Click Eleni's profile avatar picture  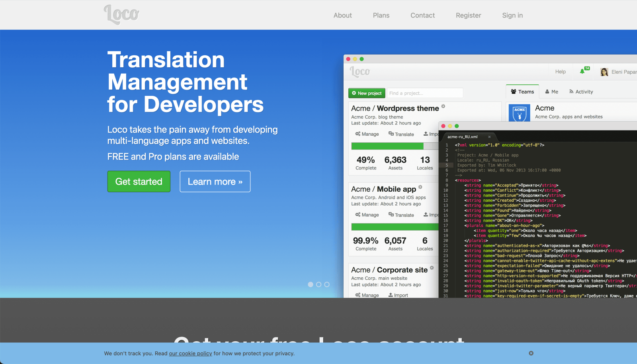click(604, 72)
